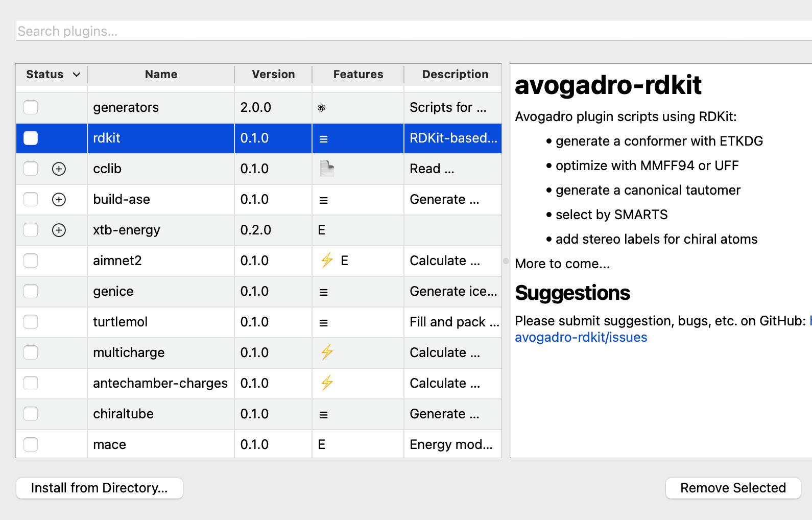The height and width of the screenshot is (520, 812).
Task: Enable the rdkit plugin checkbox
Action: [x=31, y=138]
